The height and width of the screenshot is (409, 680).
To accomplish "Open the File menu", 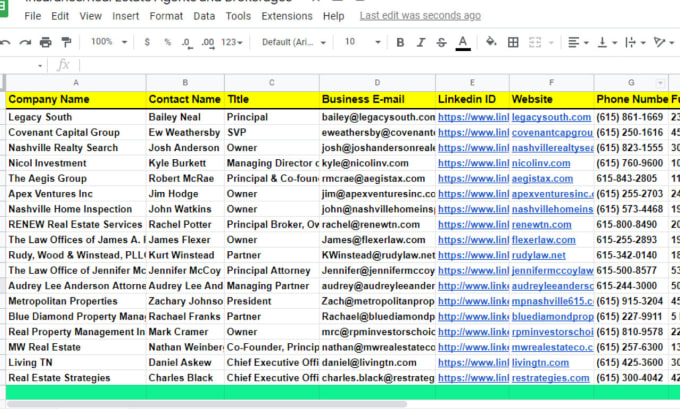I will click(33, 16).
